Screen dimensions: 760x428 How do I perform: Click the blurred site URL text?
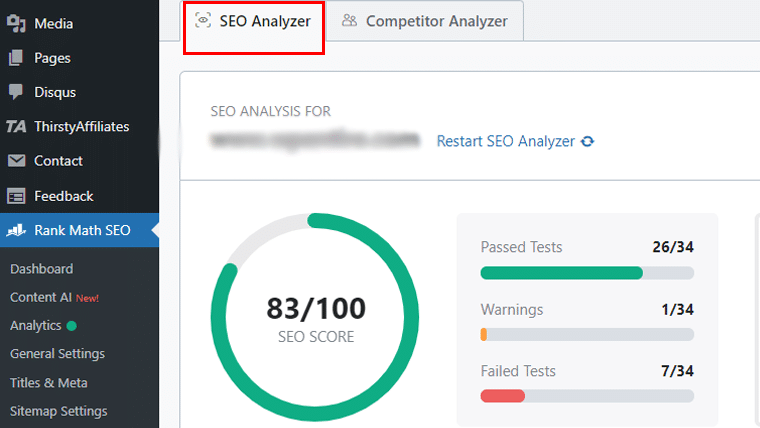point(315,140)
